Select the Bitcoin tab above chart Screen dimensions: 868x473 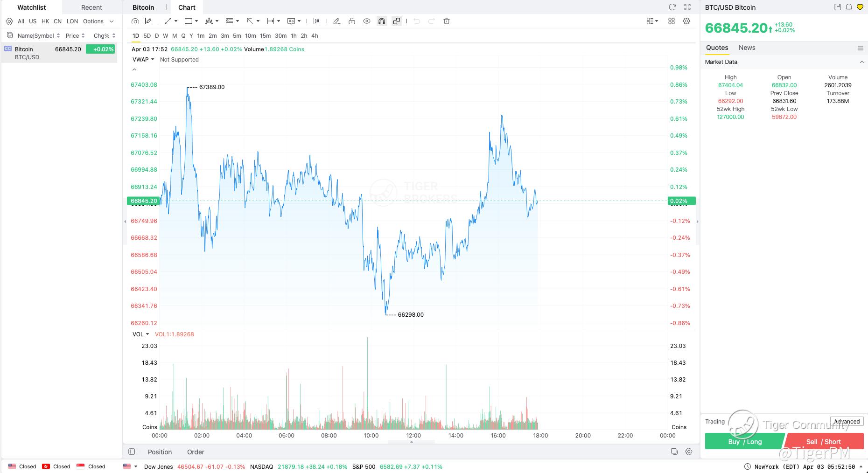[x=143, y=7]
